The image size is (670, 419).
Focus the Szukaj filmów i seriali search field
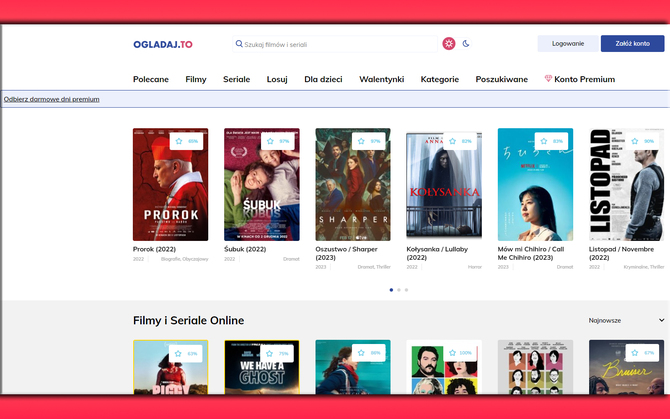tap(335, 44)
